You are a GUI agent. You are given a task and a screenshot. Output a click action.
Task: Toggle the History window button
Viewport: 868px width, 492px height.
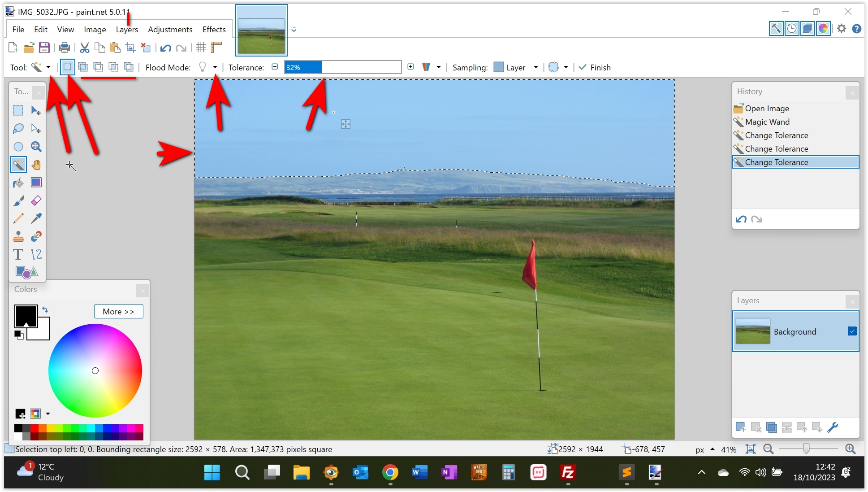(x=792, y=29)
